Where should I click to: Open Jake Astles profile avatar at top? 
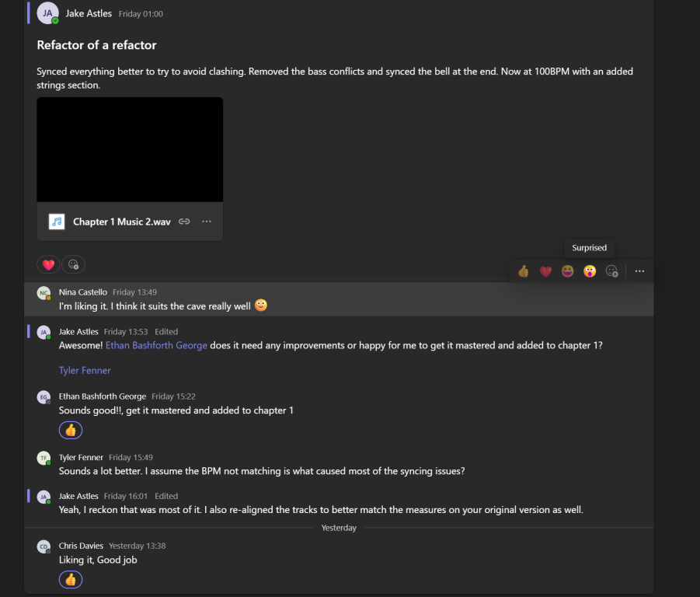[47, 13]
